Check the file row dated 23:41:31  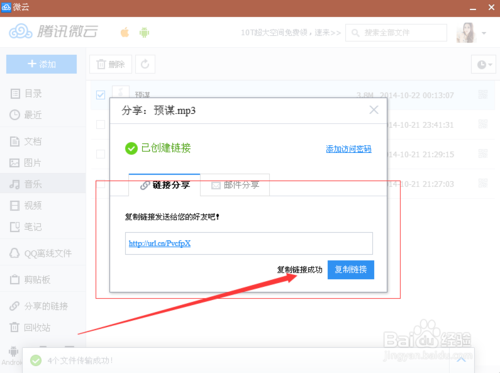pos(100,125)
